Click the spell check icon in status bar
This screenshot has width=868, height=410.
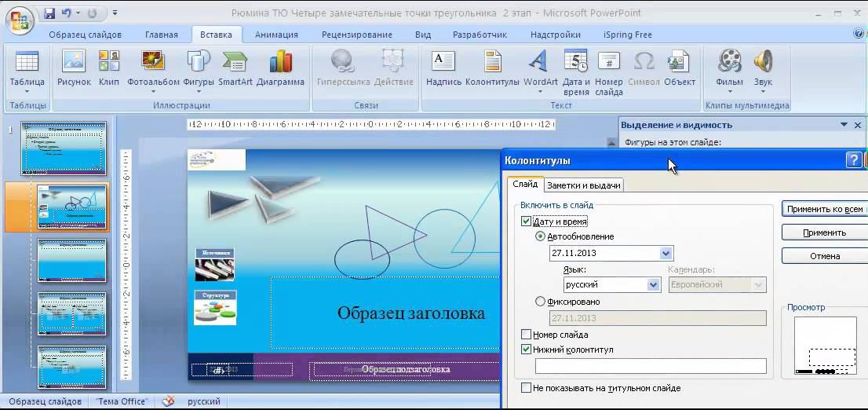(168, 401)
